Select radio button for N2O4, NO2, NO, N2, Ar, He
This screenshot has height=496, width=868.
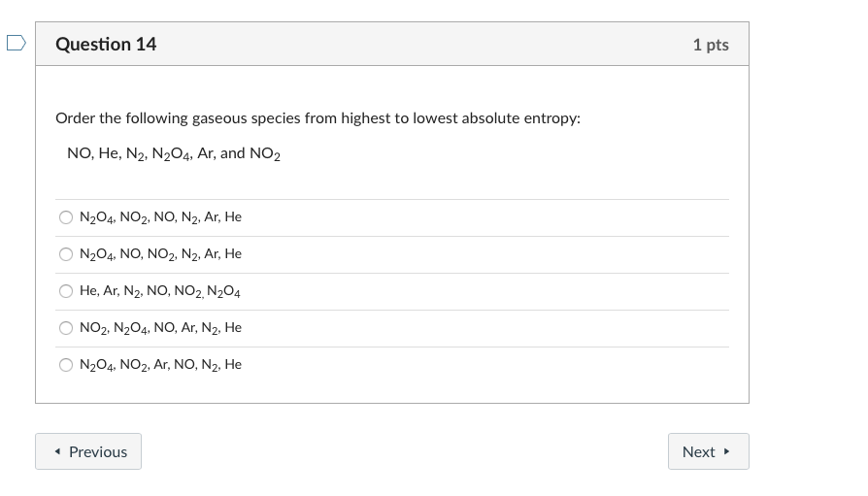pyautogui.click(x=66, y=217)
